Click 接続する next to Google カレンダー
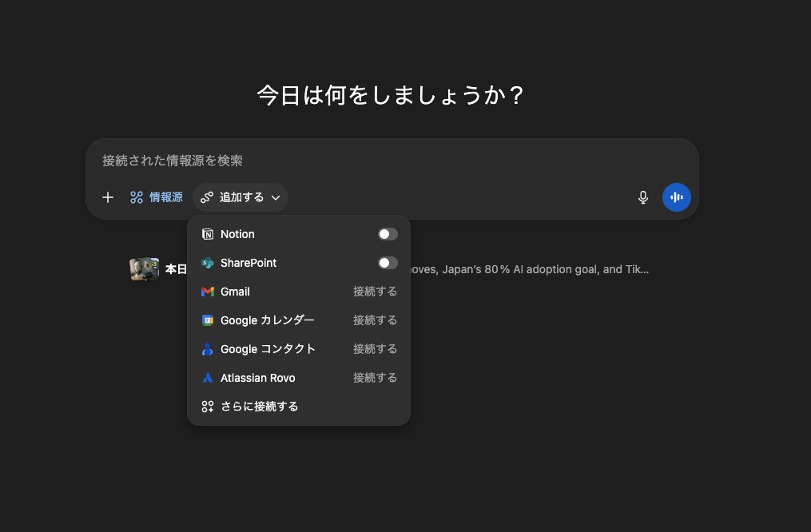 pyautogui.click(x=375, y=320)
